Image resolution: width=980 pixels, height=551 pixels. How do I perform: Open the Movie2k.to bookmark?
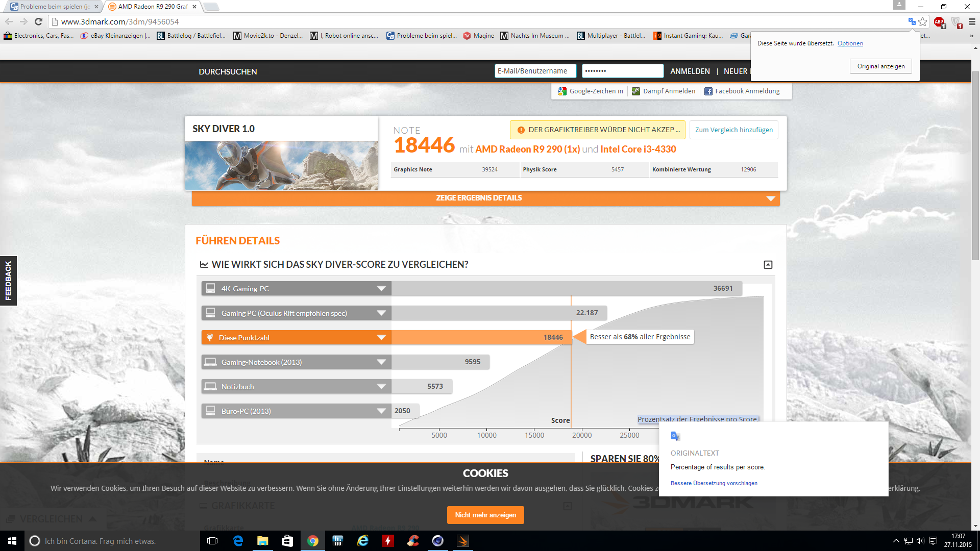(x=268, y=36)
